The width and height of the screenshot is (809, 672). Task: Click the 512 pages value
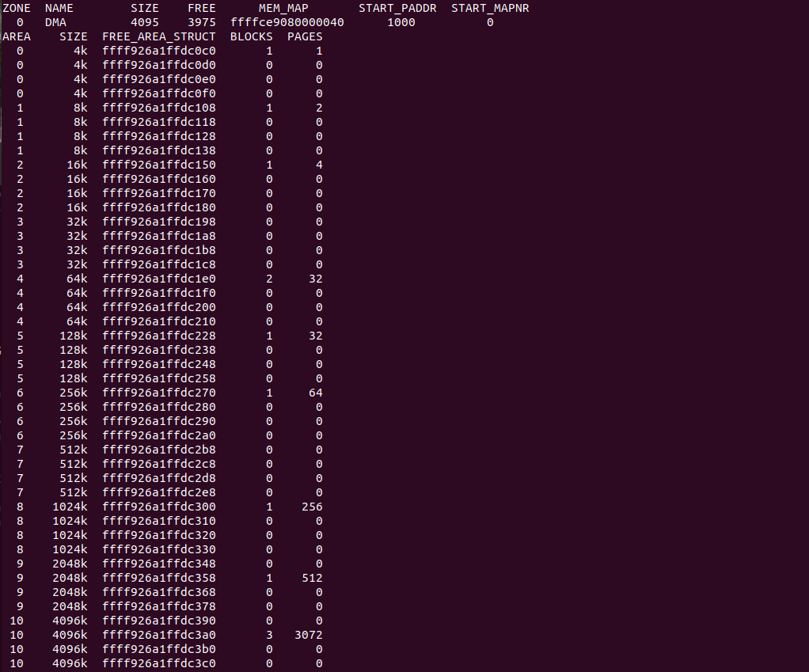coord(312,578)
